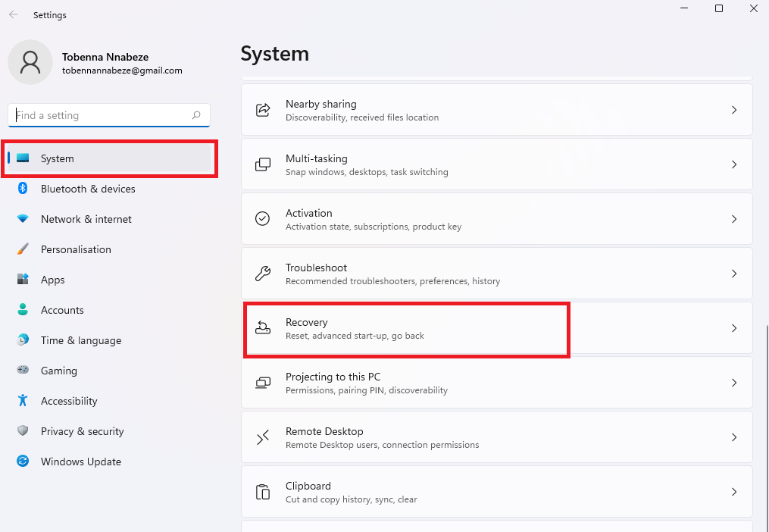Expand the Recovery row chevron
The width and height of the screenshot is (769, 532).
click(x=733, y=328)
